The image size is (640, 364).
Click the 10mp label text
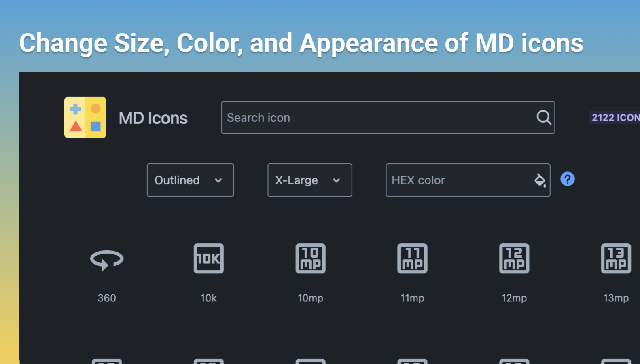click(310, 298)
